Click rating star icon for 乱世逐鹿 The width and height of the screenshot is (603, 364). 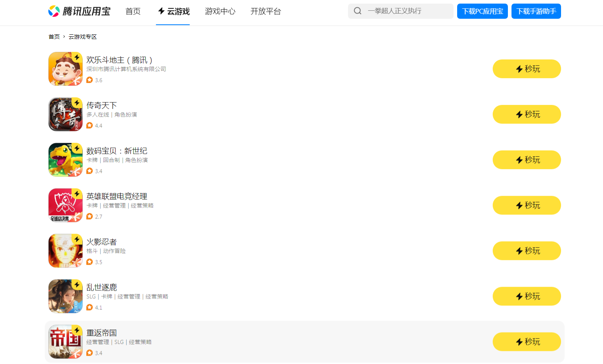pos(90,307)
